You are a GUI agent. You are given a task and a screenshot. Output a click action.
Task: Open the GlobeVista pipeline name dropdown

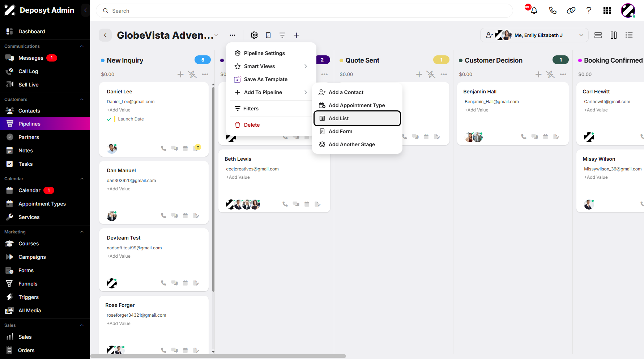click(x=216, y=35)
